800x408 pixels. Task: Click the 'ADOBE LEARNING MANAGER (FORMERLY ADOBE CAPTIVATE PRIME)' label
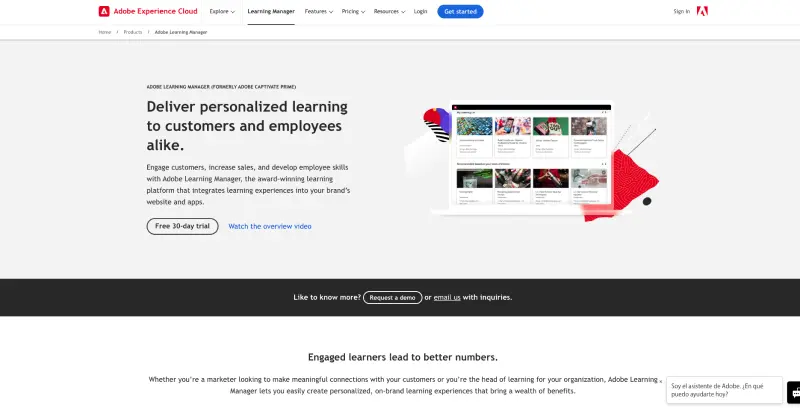221,87
